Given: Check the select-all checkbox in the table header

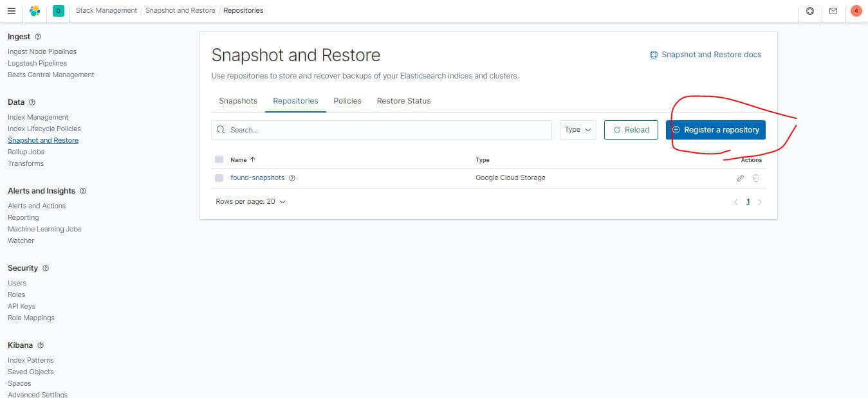Looking at the screenshot, I should pos(219,159).
